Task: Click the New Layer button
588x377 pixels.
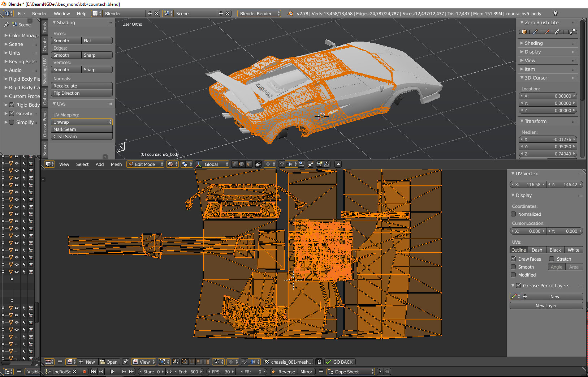Action: [546, 305]
